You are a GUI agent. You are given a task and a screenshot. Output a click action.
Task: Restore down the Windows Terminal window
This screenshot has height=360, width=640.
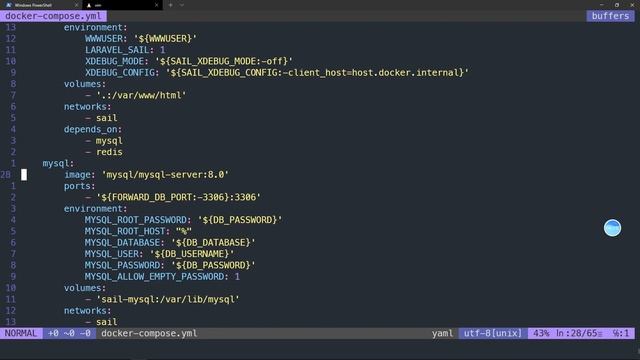click(x=617, y=5)
